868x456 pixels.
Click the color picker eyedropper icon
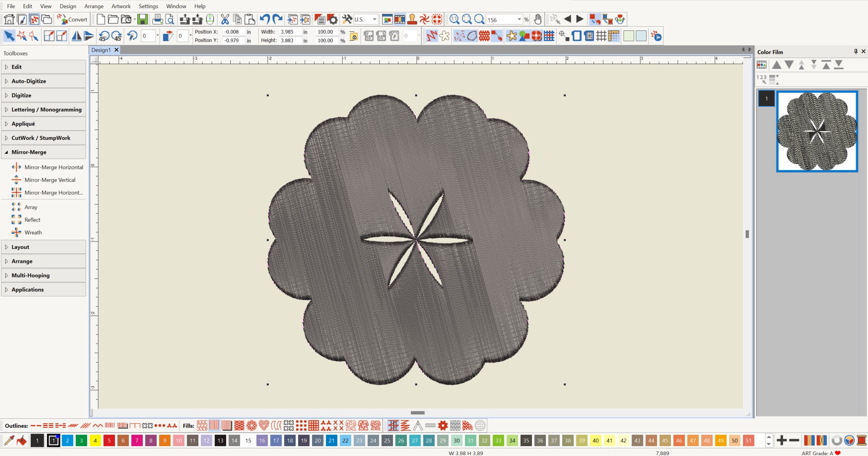(x=9, y=440)
